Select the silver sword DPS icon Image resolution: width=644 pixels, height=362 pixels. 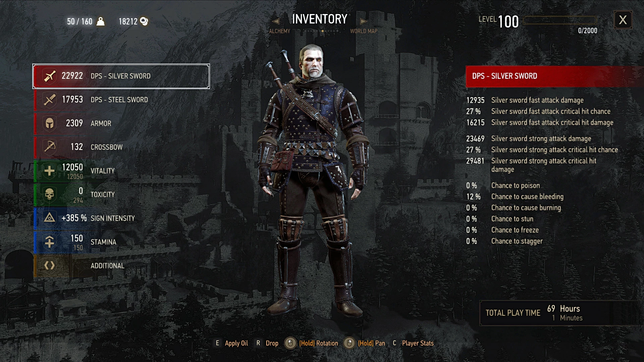point(50,76)
